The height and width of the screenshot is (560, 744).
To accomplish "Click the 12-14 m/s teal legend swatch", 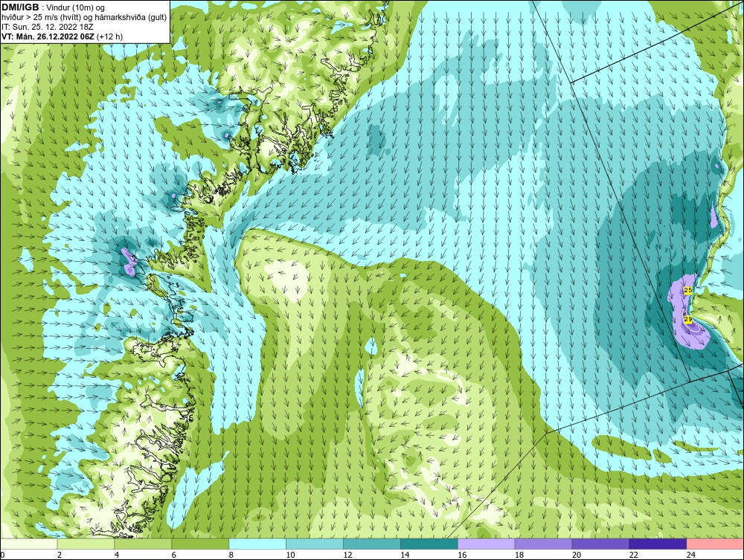I will coord(372,544).
